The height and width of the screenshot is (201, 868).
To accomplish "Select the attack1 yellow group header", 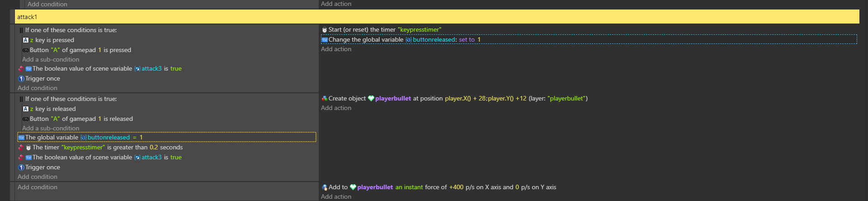I will tap(437, 17).
